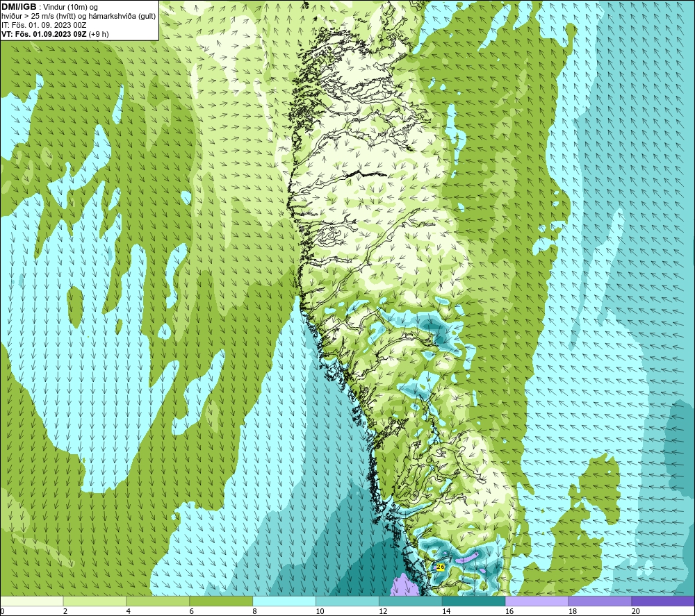Select the 6–8 m/s olive green swatch
Image resolution: width=695 pixels, height=616 pixels.
tap(221, 601)
